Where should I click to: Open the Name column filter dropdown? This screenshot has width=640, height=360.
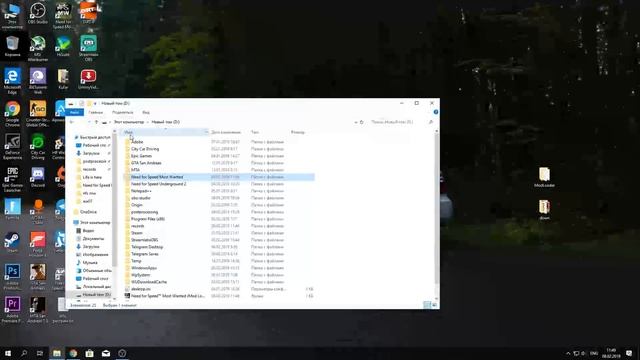206,132
